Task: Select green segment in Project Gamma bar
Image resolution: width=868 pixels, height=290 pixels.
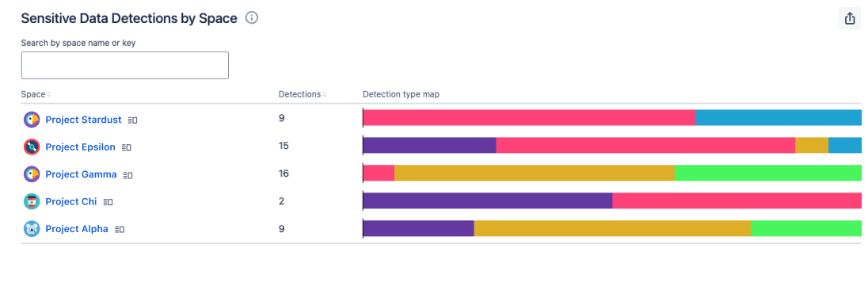Action: 768,173
